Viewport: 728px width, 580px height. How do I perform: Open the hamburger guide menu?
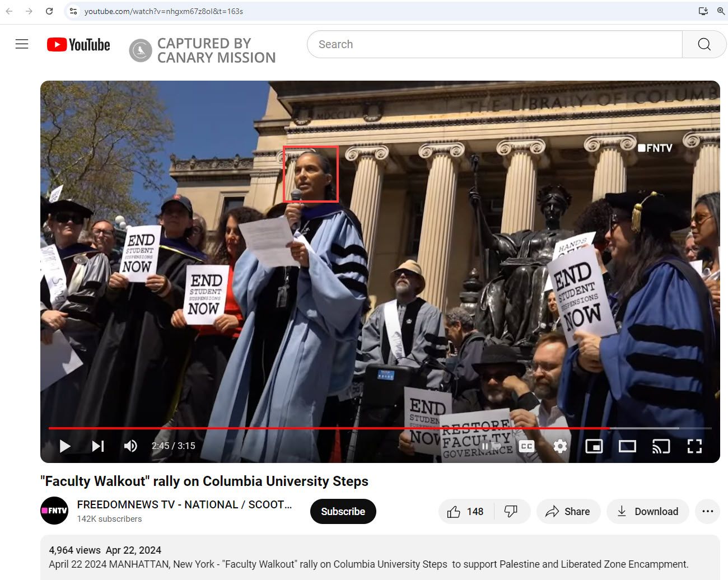[x=22, y=44]
